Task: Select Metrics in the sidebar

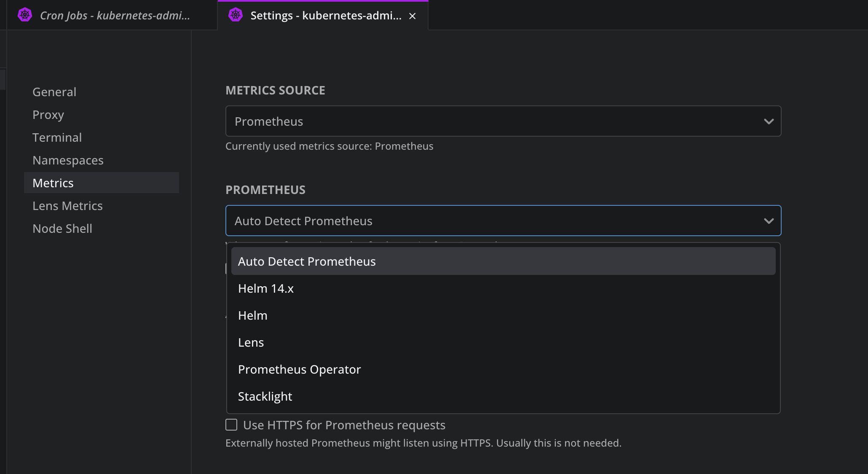Action: tap(102, 183)
